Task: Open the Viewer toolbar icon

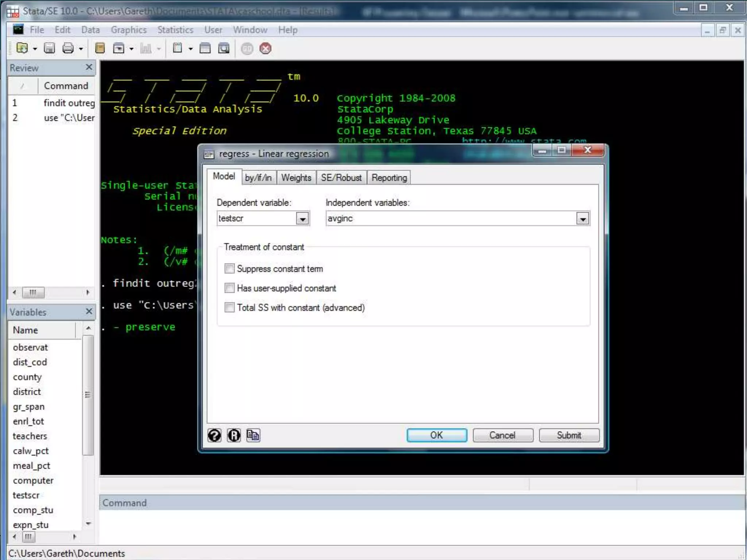Action: click(x=119, y=48)
